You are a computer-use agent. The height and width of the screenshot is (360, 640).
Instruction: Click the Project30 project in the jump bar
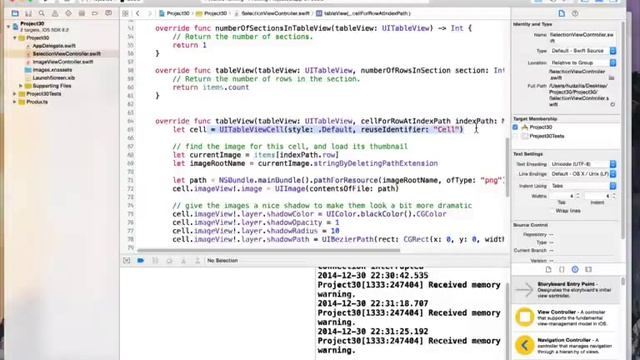175,13
